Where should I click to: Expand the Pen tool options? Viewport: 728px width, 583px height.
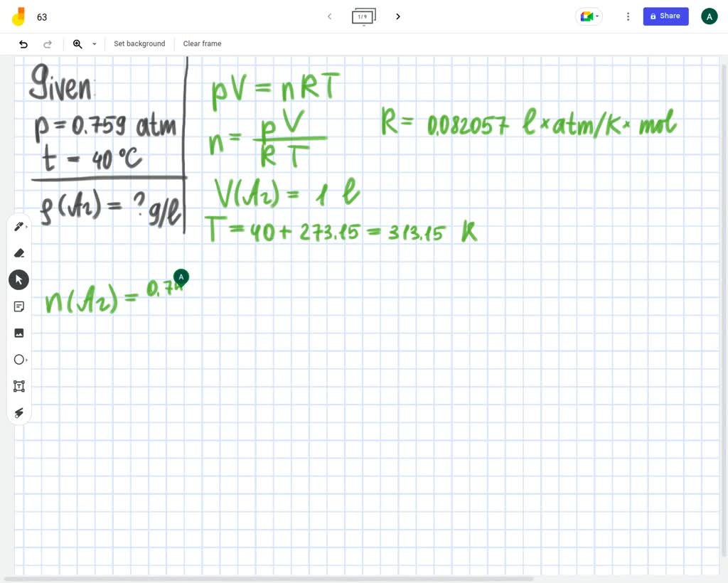(x=27, y=226)
